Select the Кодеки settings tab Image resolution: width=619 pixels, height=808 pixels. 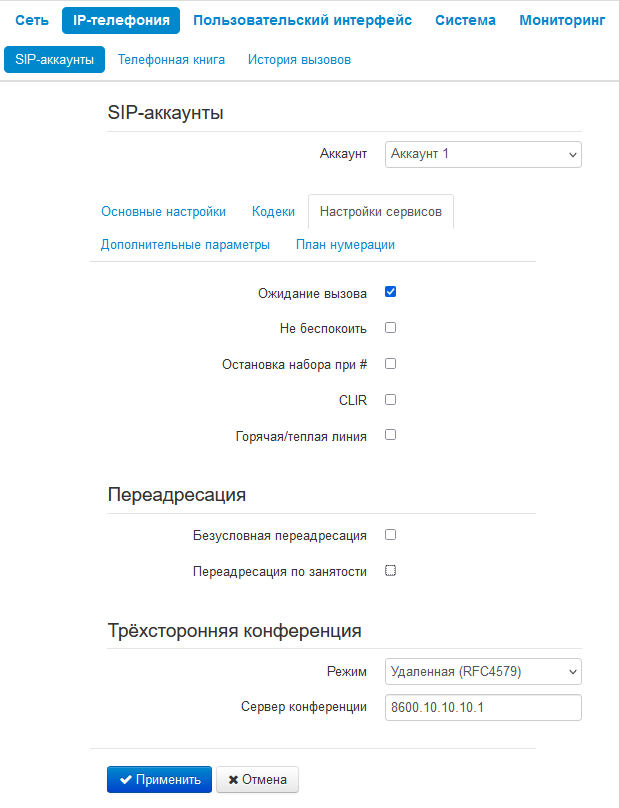pyautogui.click(x=273, y=212)
